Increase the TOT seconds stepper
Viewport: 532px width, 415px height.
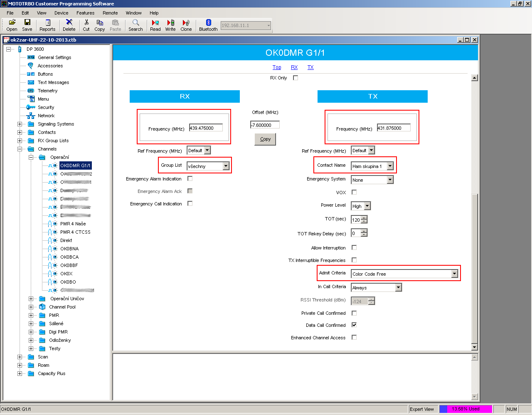[364, 217]
